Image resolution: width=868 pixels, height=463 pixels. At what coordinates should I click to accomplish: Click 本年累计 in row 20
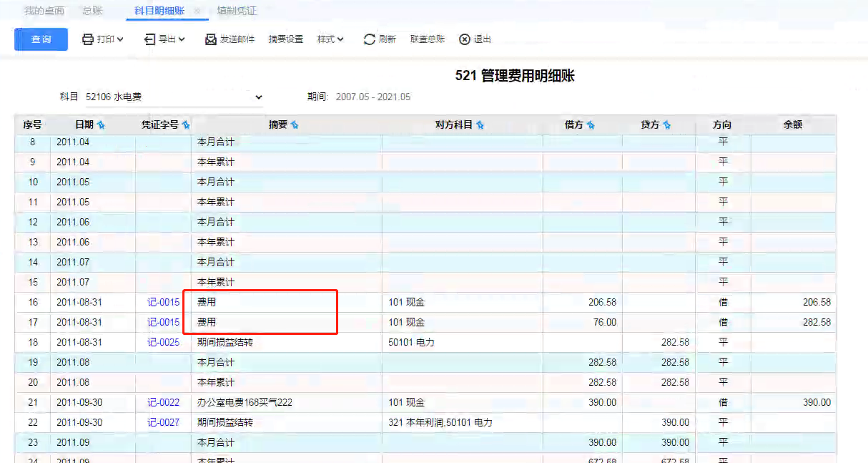[x=216, y=383]
